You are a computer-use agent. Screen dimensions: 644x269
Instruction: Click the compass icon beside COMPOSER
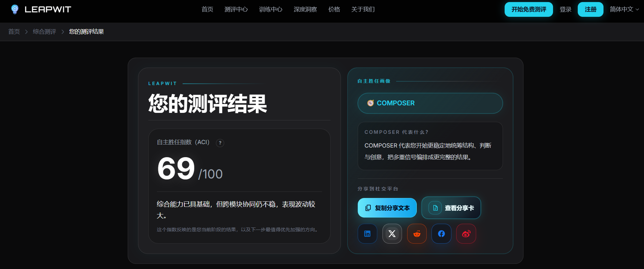370,103
